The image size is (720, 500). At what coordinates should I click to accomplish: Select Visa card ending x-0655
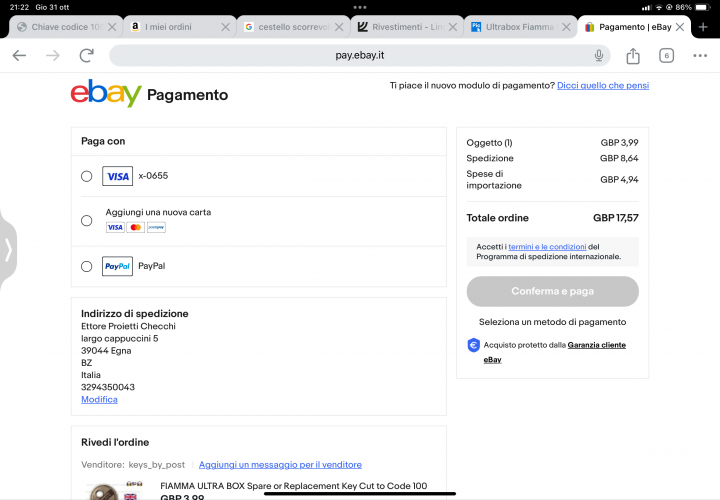click(x=87, y=176)
